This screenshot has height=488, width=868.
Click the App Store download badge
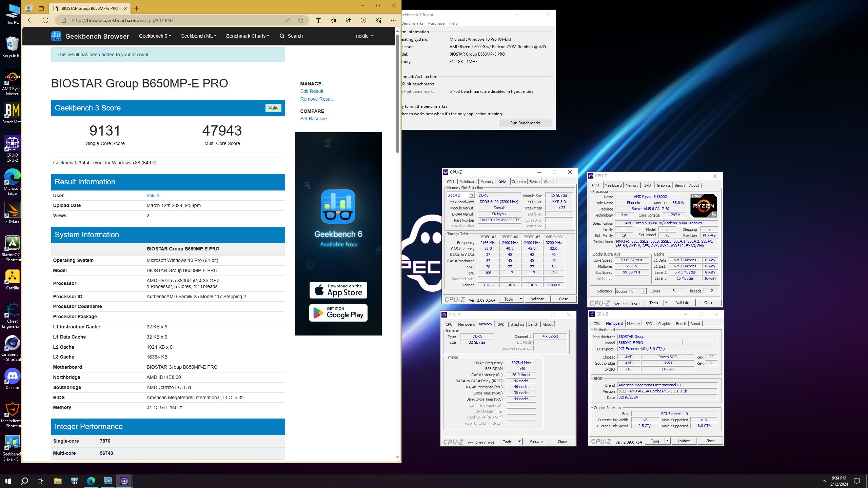pos(338,290)
